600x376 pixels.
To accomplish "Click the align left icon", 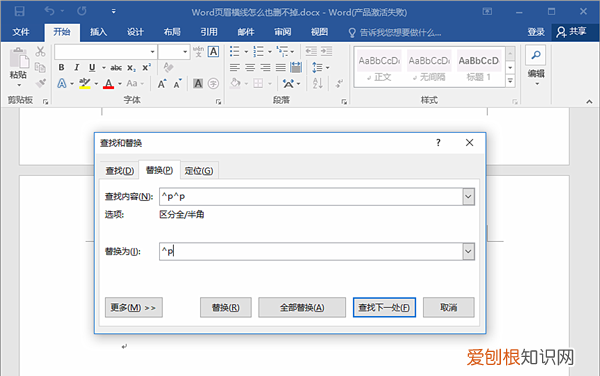I will tap(235, 68).
